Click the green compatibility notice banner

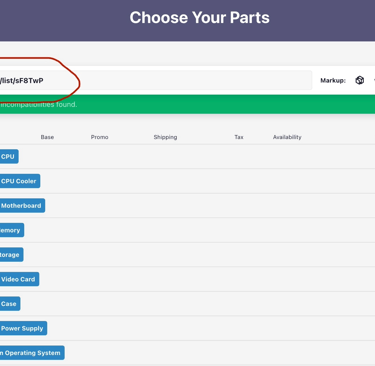click(187, 104)
